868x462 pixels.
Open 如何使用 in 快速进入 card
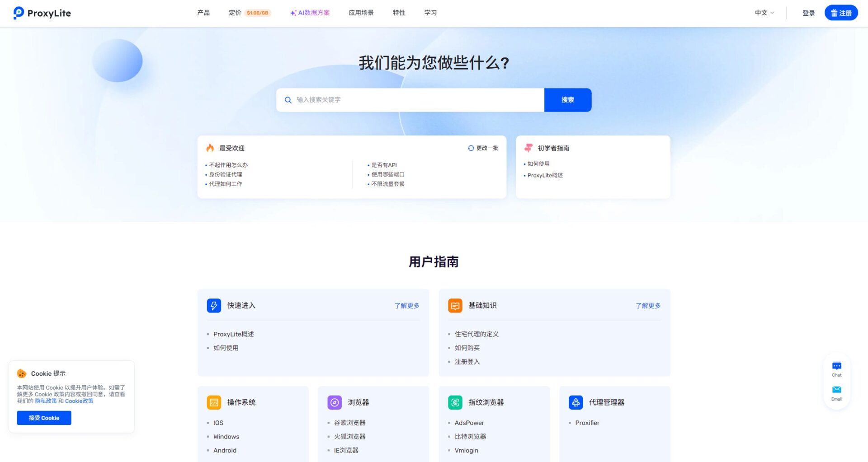coord(226,348)
